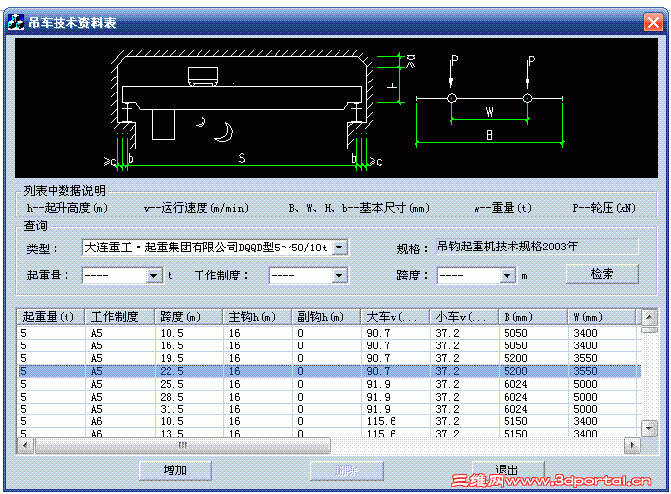The image size is (671, 494).
Task: Click the 副钩h(m) column header
Action: (x=326, y=317)
